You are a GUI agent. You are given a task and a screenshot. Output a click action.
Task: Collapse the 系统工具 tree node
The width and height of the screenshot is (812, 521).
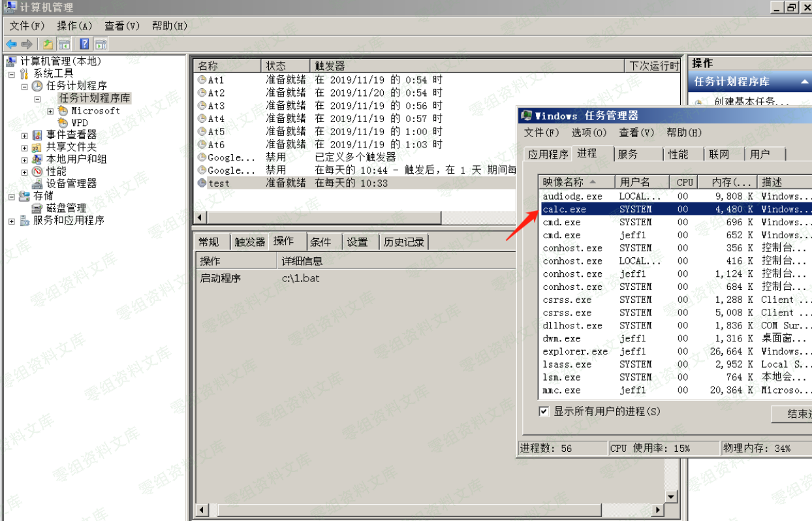[x=12, y=74]
